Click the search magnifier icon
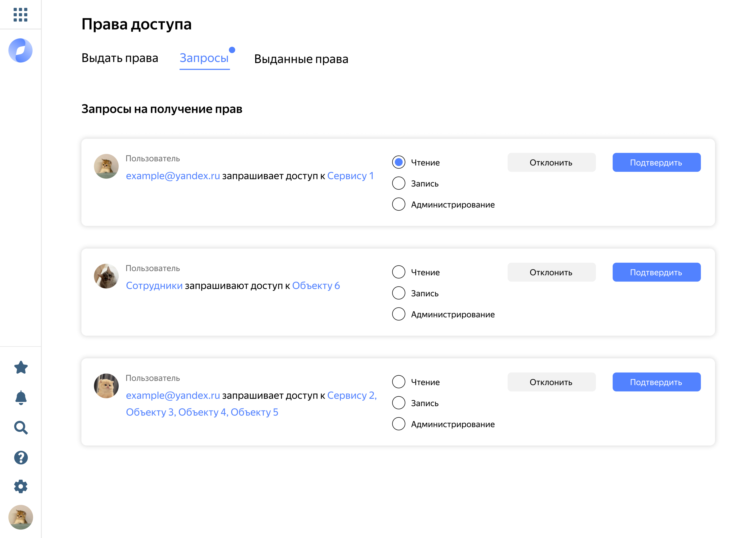This screenshot has height=538, width=756. pyautogui.click(x=21, y=428)
